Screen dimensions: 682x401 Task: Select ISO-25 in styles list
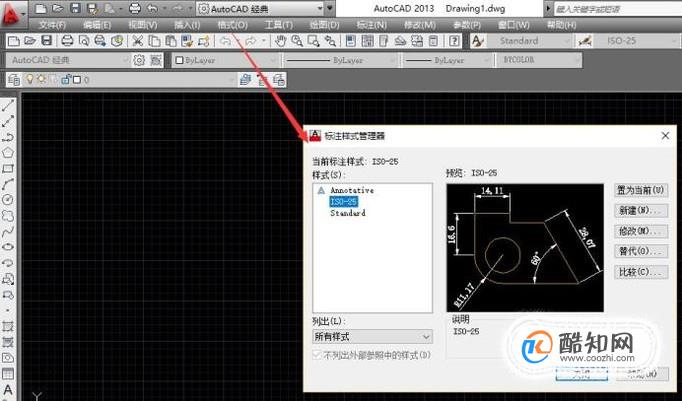[344, 202]
